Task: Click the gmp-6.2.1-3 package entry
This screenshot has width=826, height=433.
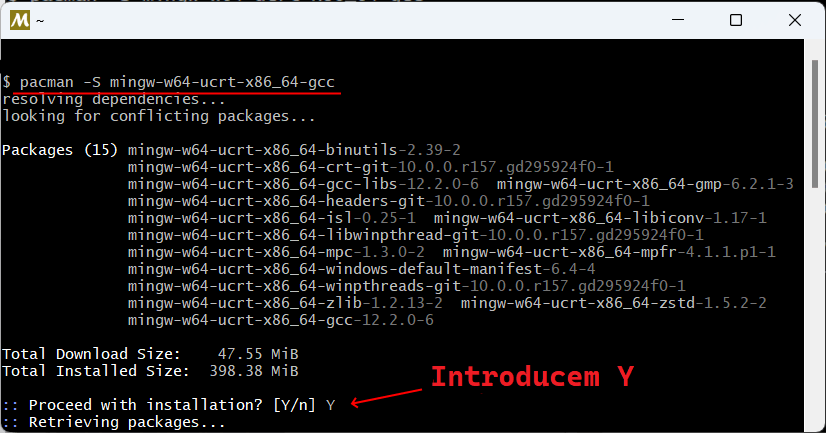Action: pos(645,184)
